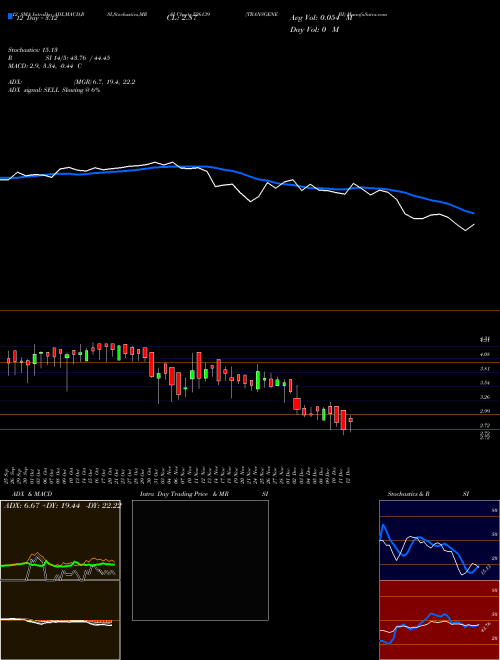Click the 2.99 price axis label
This screenshot has height=660, width=500.
pyautogui.click(x=484, y=411)
